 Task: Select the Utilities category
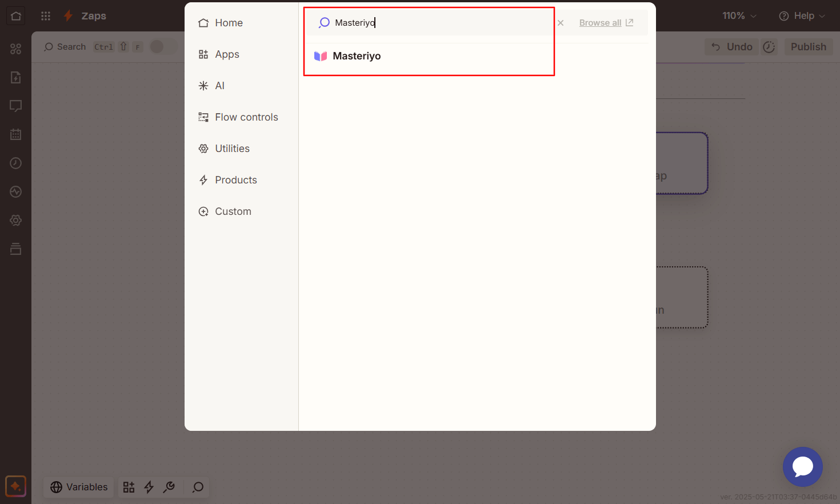tap(224, 149)
